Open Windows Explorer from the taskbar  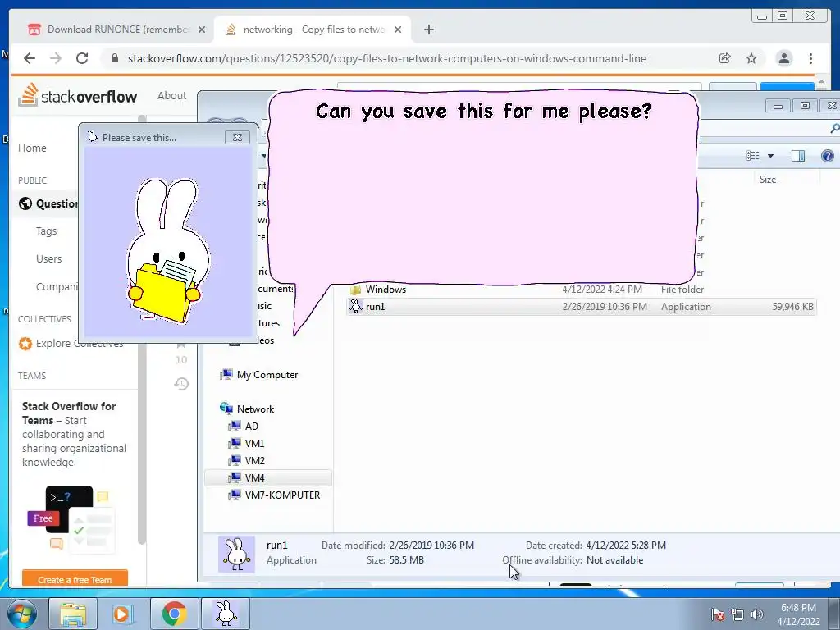(x=73, y=614)
